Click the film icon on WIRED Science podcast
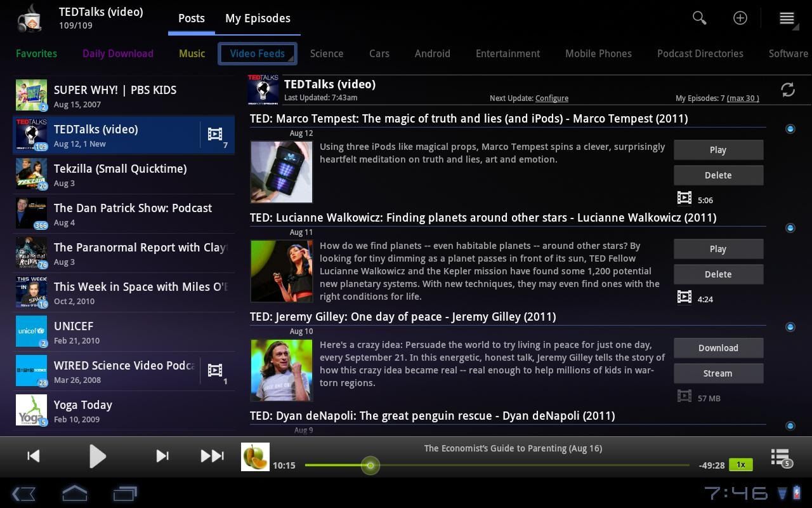The height and width of the screenshot is (508, 812). point(215,370)
